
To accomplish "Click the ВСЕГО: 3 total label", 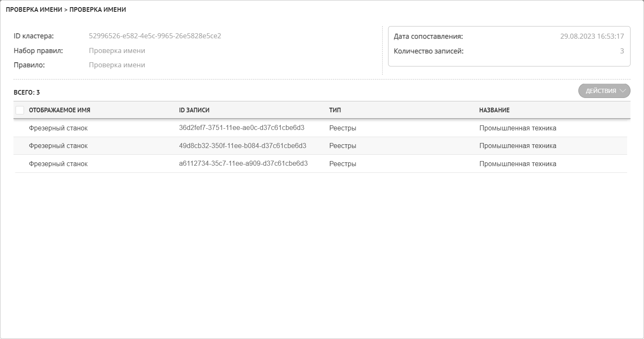I will 27,93.
